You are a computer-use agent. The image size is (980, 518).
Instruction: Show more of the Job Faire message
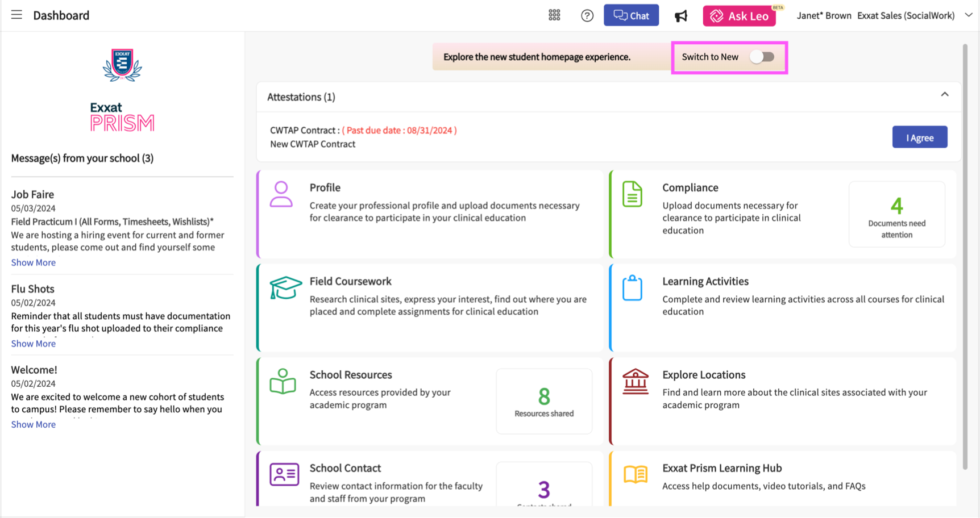(x=34, y=262)
